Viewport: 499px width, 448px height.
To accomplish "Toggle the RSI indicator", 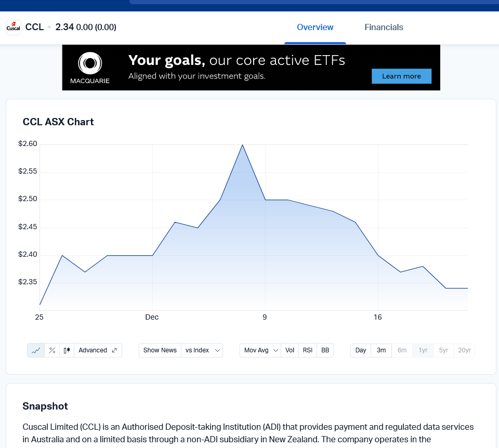I will point(308,350).
